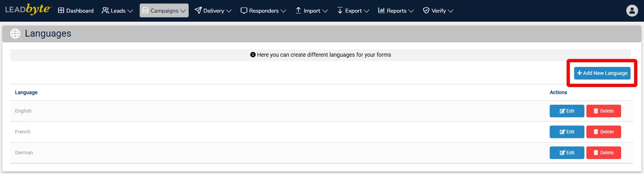Click the Reports bar chart icon

[x=381, y=10]
